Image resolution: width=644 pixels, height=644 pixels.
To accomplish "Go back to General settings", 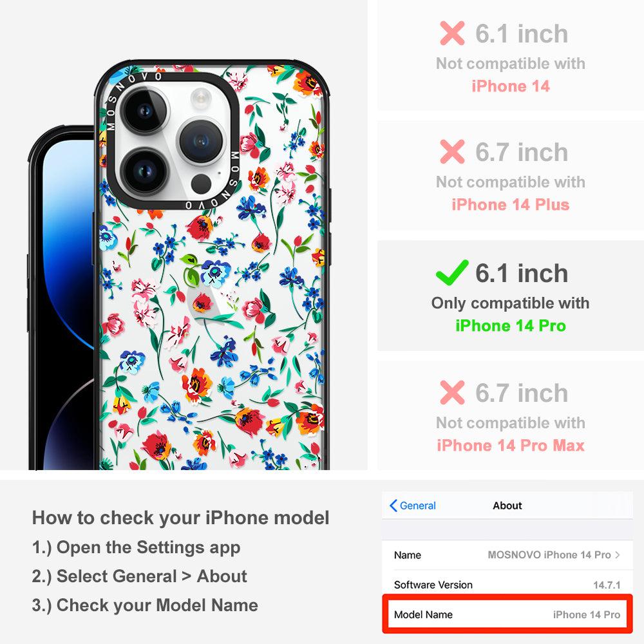I will [412, 506].
